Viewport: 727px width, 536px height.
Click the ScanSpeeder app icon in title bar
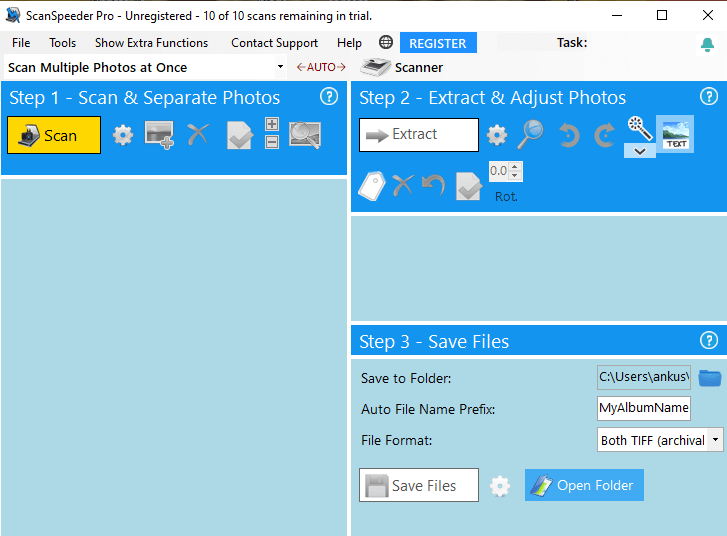click(13, 15)
